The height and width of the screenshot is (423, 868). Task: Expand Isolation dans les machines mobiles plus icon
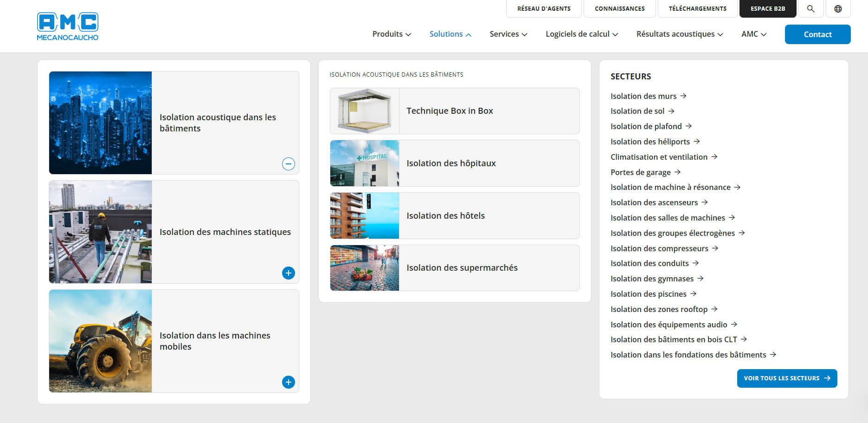(289, 382)
